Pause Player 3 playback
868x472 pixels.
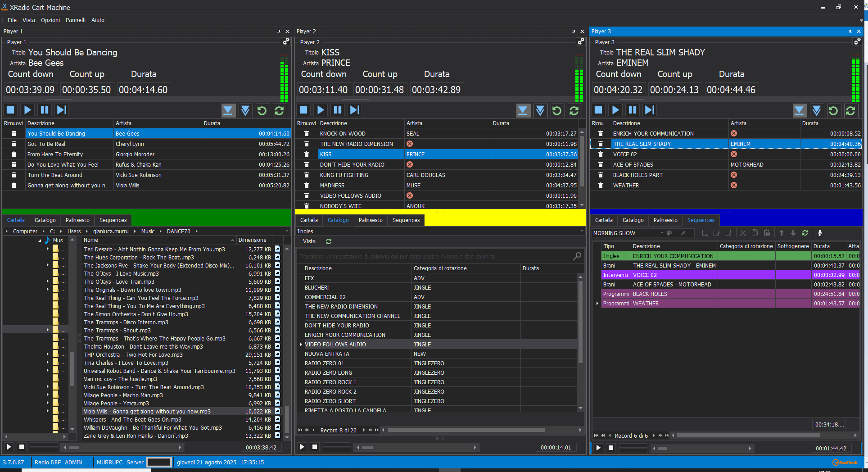point(633,110)
